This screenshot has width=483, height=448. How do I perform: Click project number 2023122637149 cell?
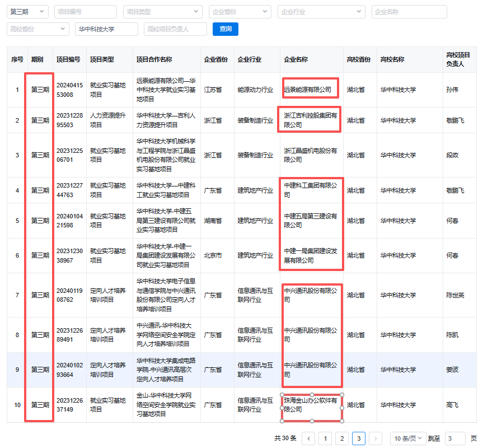click(x=69, y=405)
